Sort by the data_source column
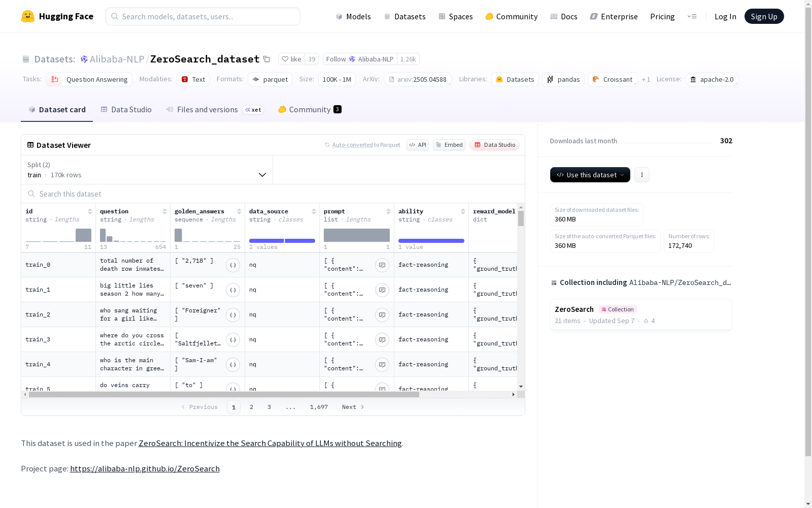Viewport: 812px width, 508px height. (x=314, y=211)
